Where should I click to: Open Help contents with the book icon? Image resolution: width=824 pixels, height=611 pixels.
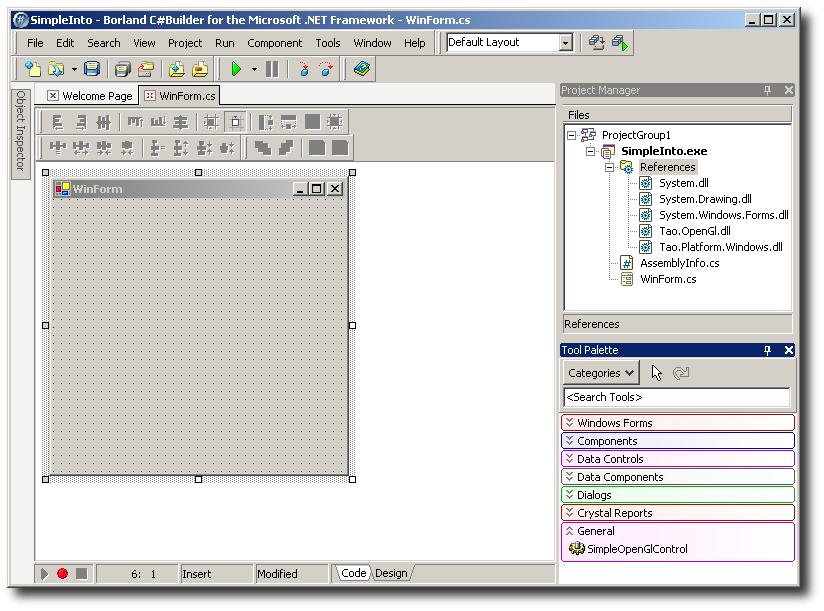(362, 69)
